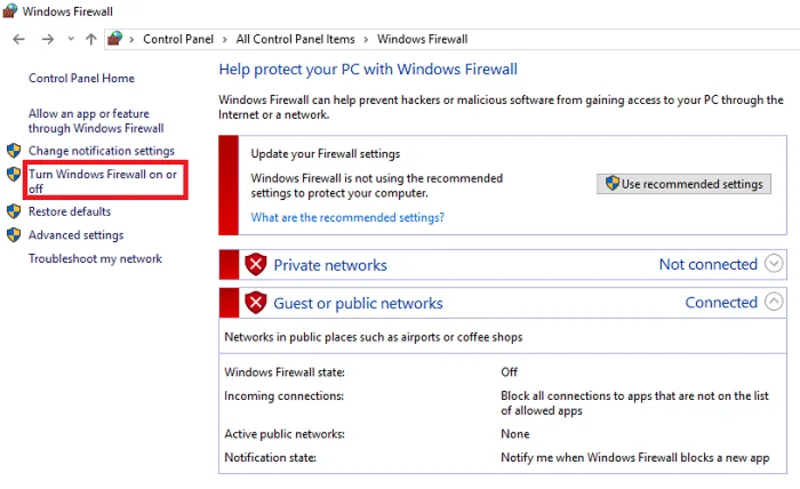Viewport: 800px width, 489px height.
Task: Open Change notification settings
Action: point(102,151)
